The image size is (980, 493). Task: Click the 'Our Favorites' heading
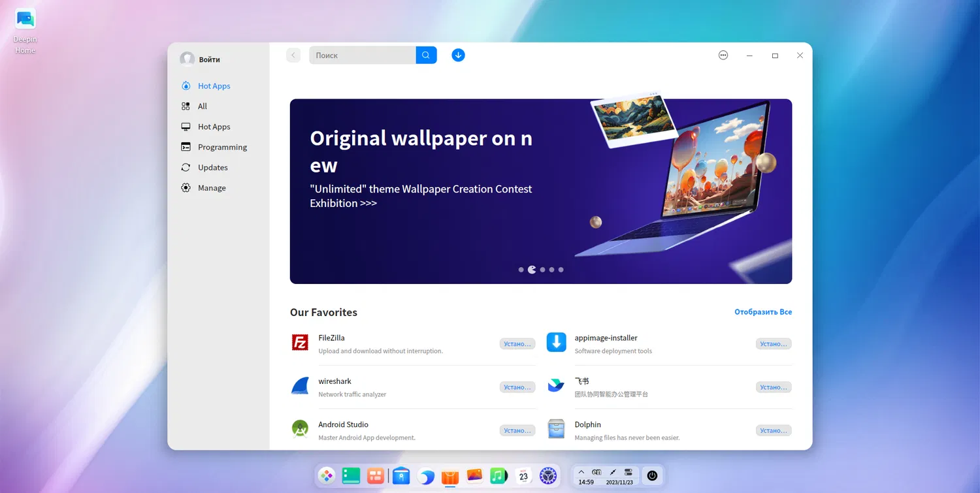(x=323, y=312)
